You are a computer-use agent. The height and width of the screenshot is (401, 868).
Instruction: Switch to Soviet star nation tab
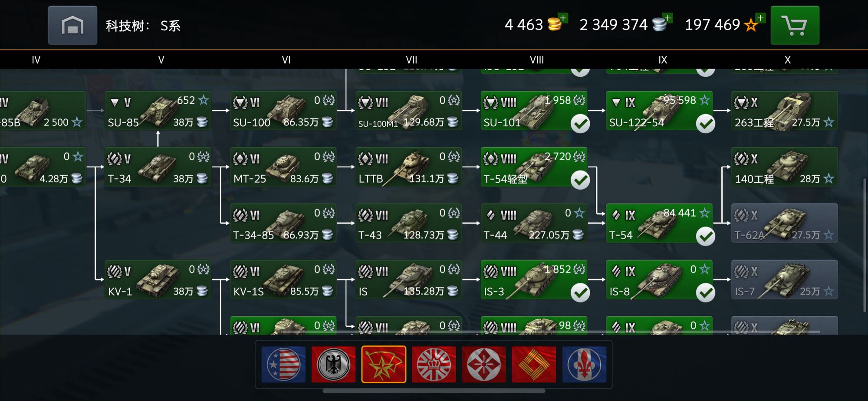click(x=384, y=365)
